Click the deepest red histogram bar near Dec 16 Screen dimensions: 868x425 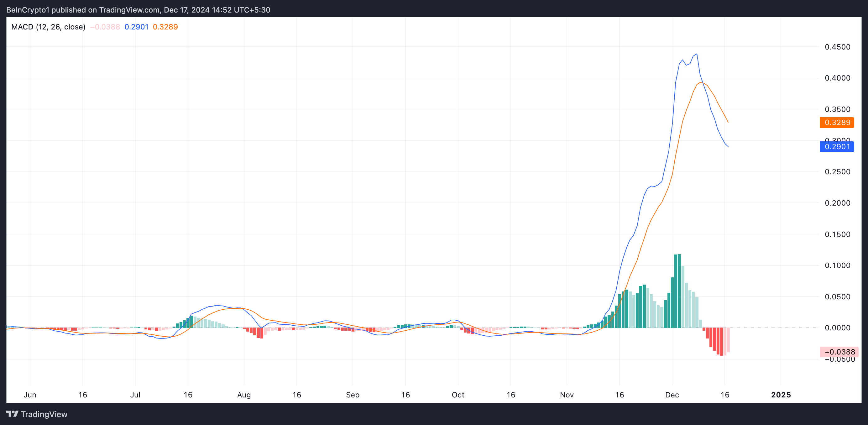(721, 342)
